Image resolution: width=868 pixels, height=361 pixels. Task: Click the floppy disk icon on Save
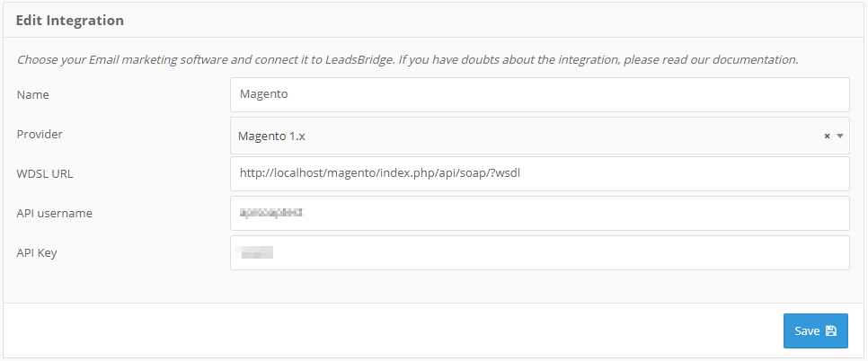coord(830,331)
